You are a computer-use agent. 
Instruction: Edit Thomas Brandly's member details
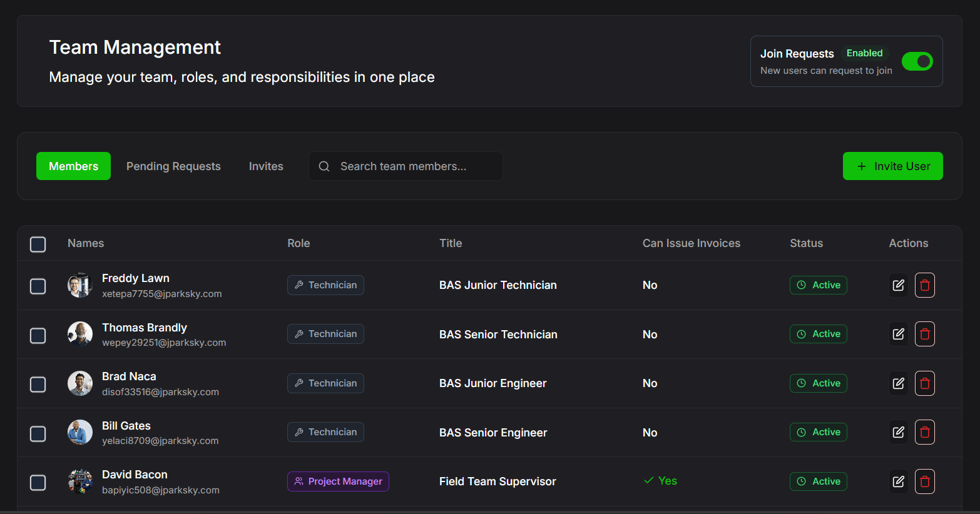point(898,334)
